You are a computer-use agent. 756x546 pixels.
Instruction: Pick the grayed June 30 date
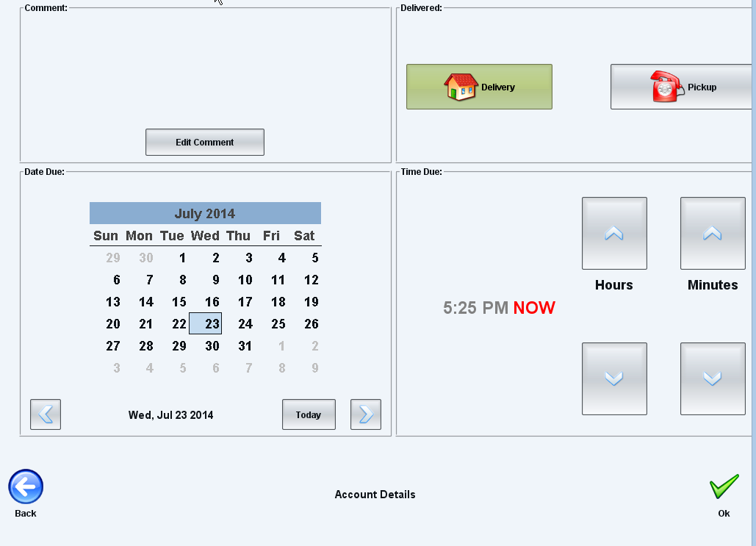(x=146, y=257)
